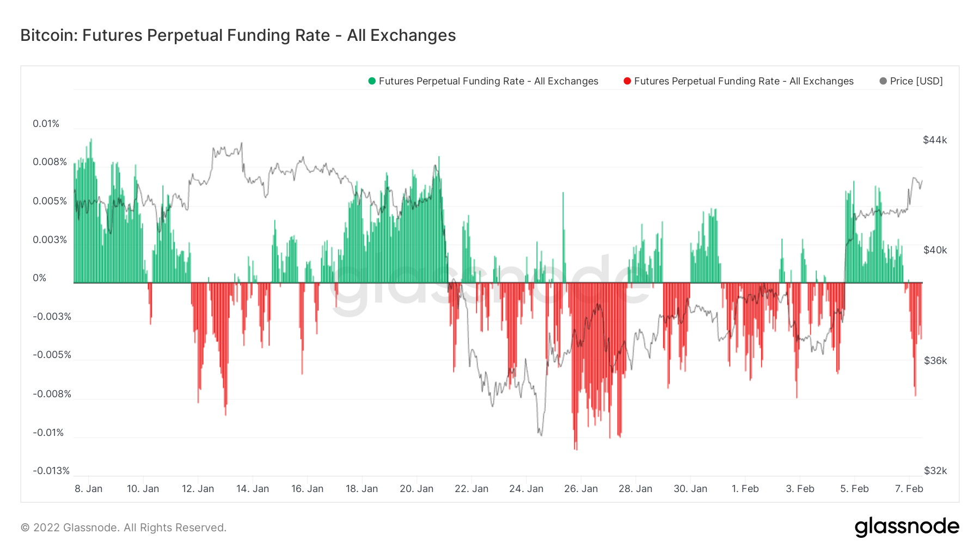Screen dimensions: 980x552
Task: Toggle the red-marked Funding Rate legend label
Action: click(744, 81)
